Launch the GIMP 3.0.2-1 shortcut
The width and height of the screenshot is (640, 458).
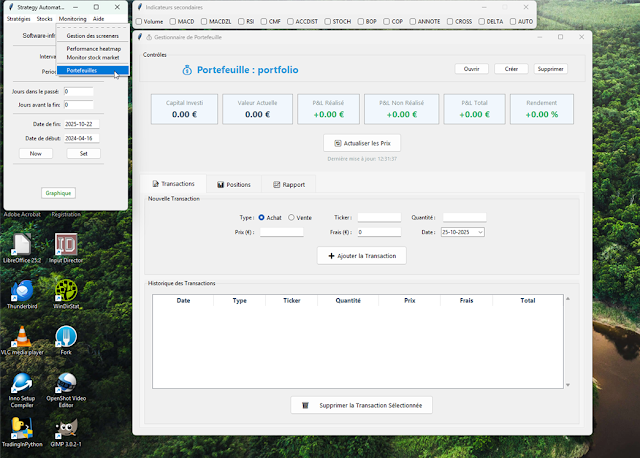pos(67,430)
